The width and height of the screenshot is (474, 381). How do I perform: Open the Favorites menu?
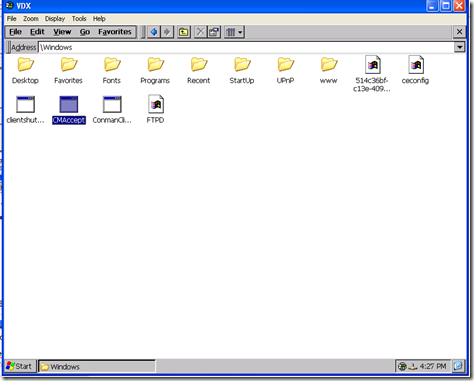coord(115,32)
